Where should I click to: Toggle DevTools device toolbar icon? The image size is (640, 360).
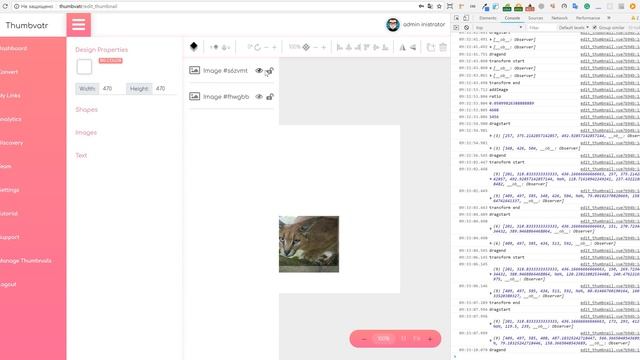[x=466, y=18]
